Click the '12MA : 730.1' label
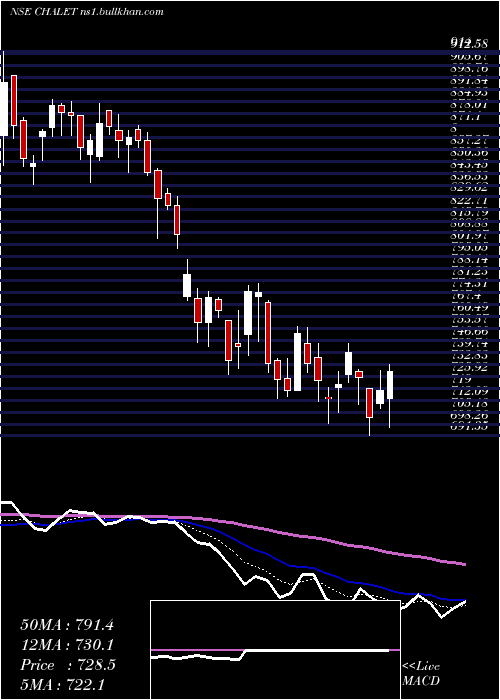Image resolution: width=500 pixels, height=700 pixels. [67, 645]
